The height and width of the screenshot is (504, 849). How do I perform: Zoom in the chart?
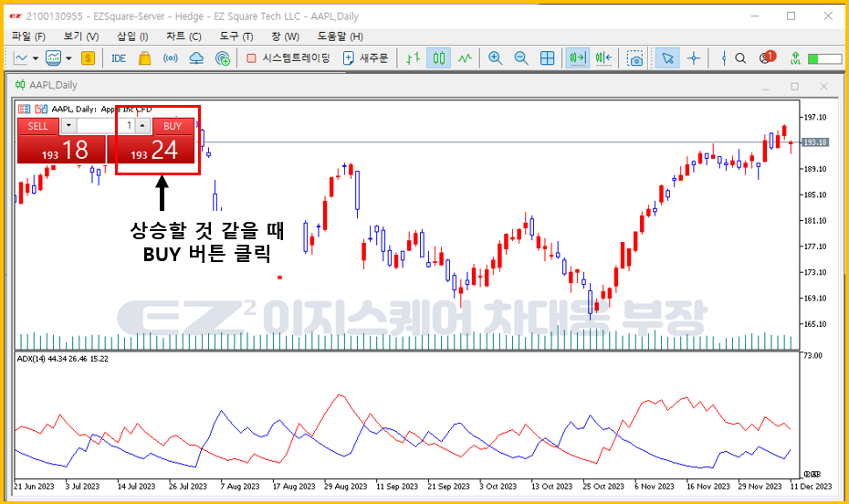pyautogui.click(x=495, y=58)
